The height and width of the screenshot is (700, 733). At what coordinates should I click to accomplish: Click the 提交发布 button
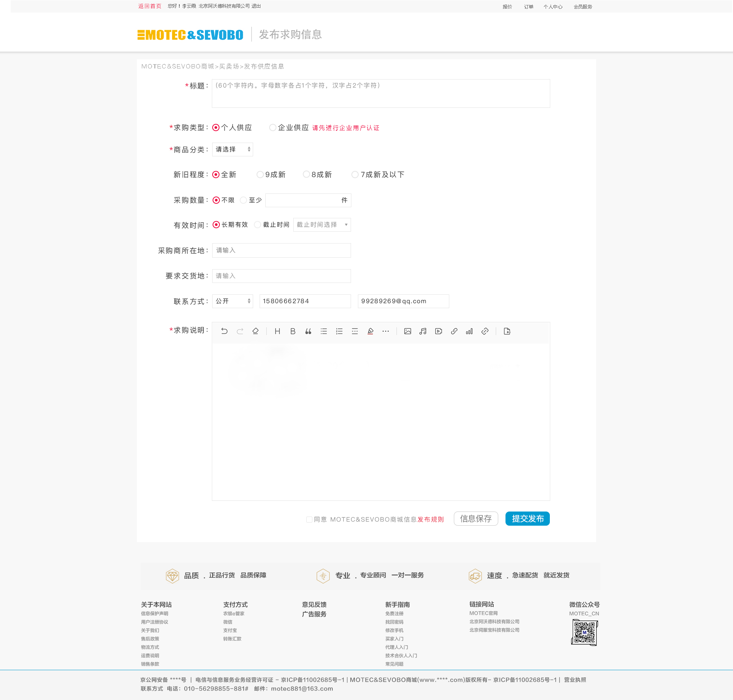click(527, 519)
